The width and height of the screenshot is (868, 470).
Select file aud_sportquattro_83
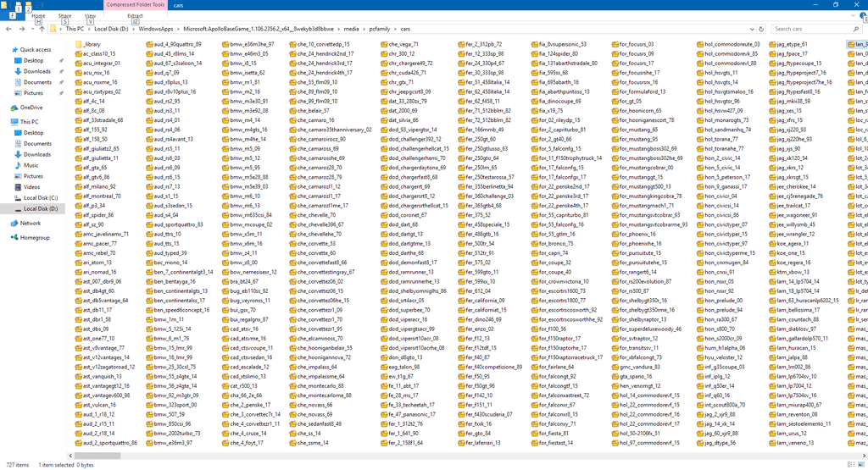(x=175, y=224)
